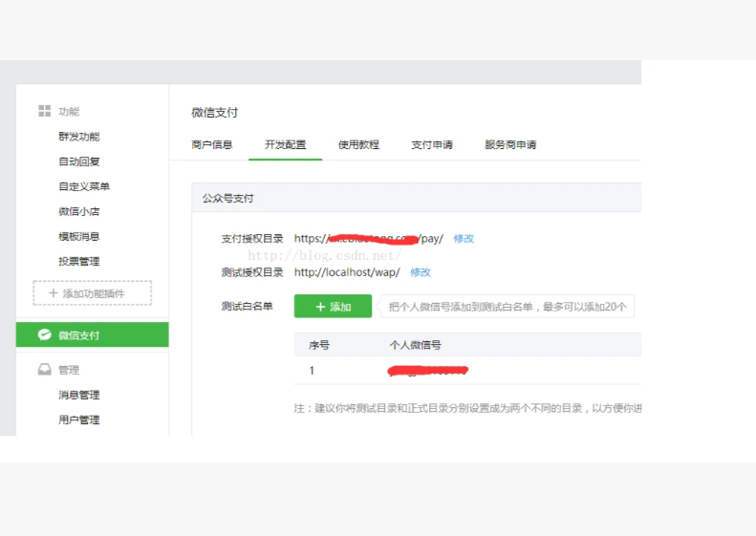Screen dimensions: 756x536
Task: Click 修改 link beside 支付授权目录
Action: click(x=464, y=239)
